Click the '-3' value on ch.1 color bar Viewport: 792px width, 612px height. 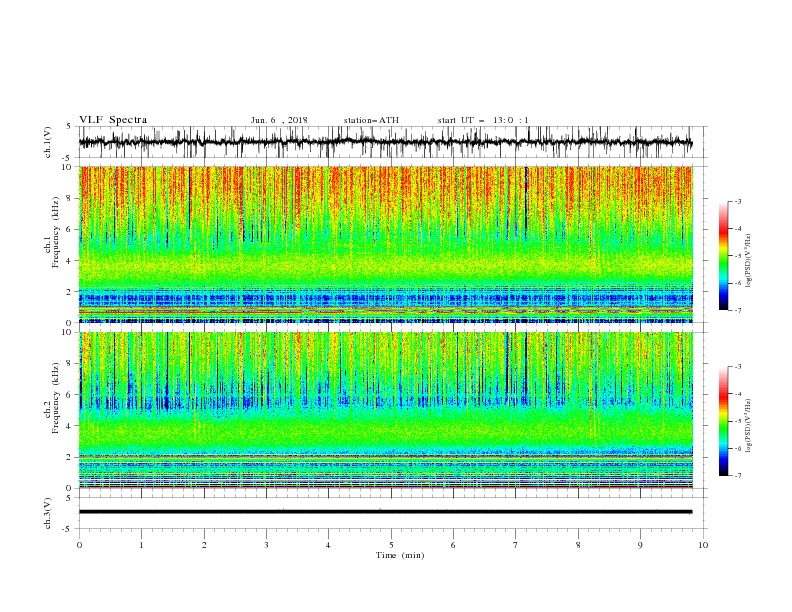click(738, 201)
